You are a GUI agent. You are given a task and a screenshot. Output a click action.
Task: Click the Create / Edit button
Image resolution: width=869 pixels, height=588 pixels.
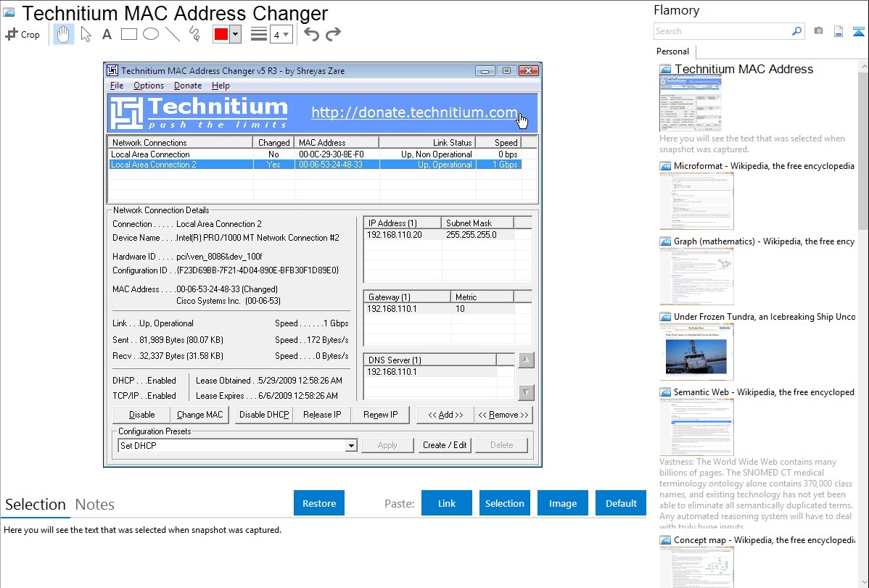click(445, 445)
